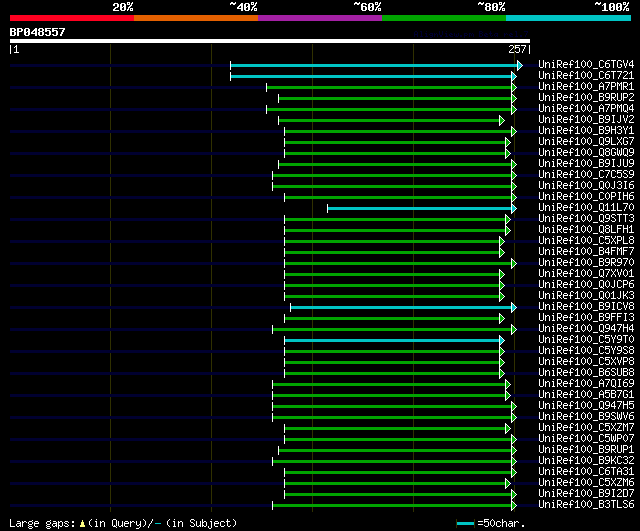Image resolution: width=640 pixels, height=531 pixels.
Task: Select UniRef100_B9IJU9 in the hit list
Action: pyautogui.click(x=586, y=164)
